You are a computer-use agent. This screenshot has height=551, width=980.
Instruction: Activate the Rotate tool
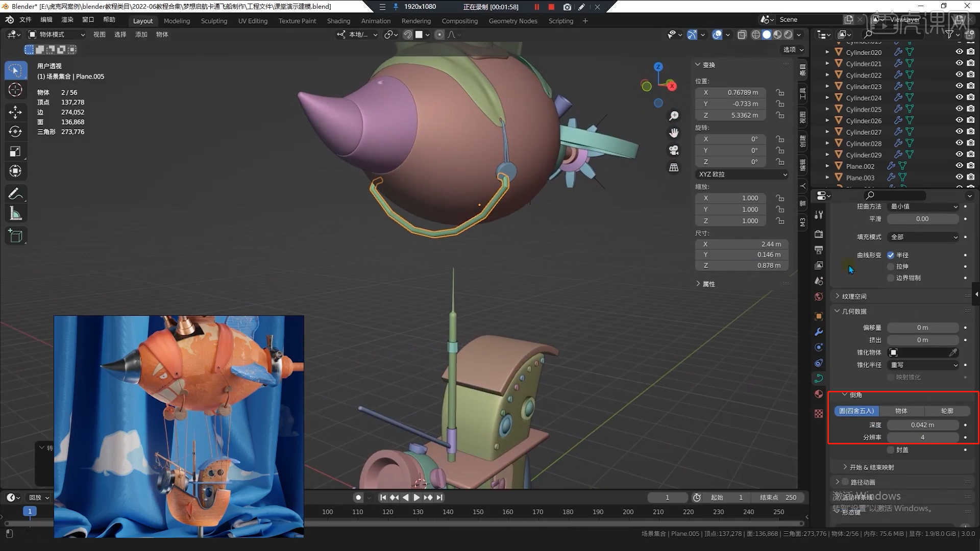tap(16, 132)
